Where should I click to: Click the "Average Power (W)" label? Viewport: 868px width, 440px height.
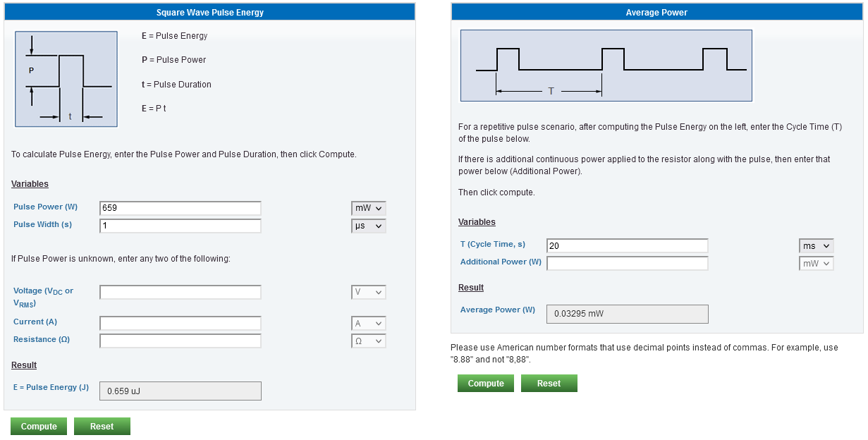[498, 310]
